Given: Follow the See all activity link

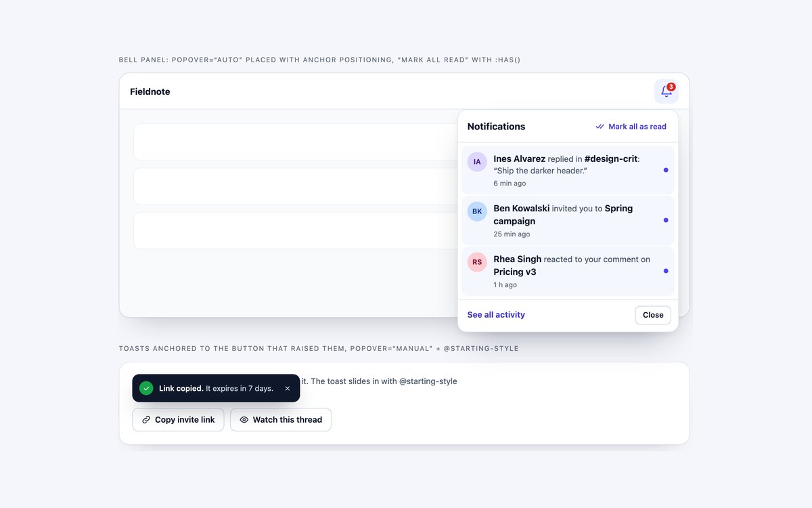Looking at the screenshot, I should pos(496,315).
